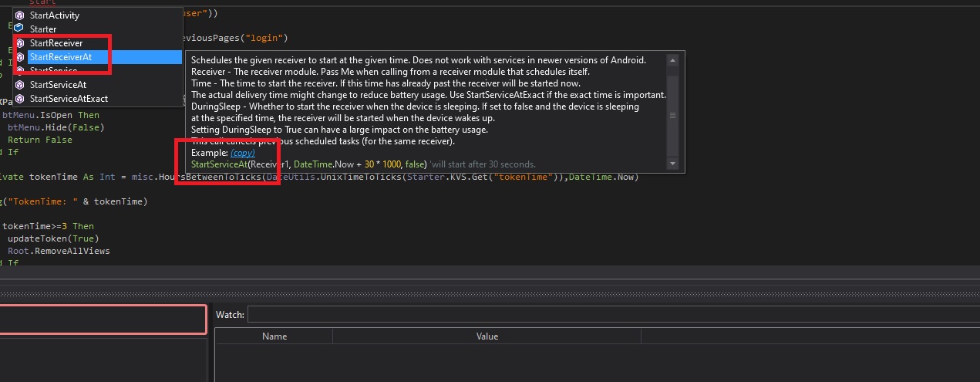Click the StartReceiver method icon

(x=19, y=43)
